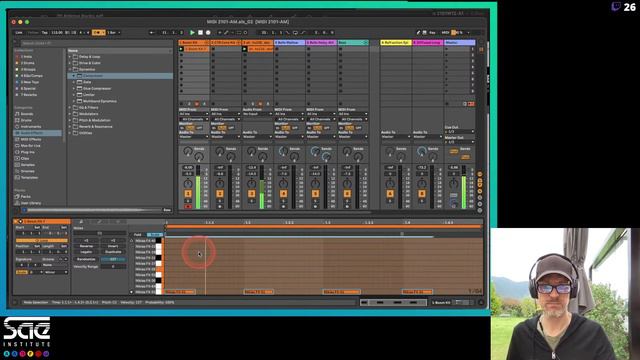640x360 pixels.
Task: Select the Sounds category in the browser
Action: point(27,114)
